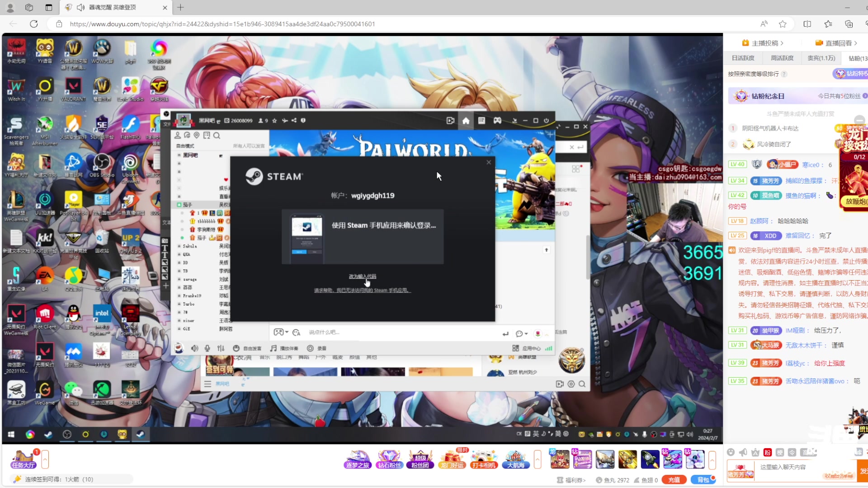Click the star favorite icon in YY title bar
The width and height of the screenshot is (868, 488).
click(274, 121)
